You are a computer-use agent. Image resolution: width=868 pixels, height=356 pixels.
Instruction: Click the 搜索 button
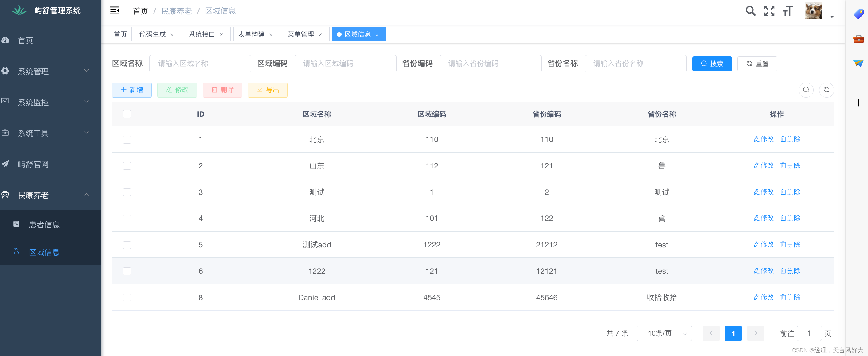[712, 64]
